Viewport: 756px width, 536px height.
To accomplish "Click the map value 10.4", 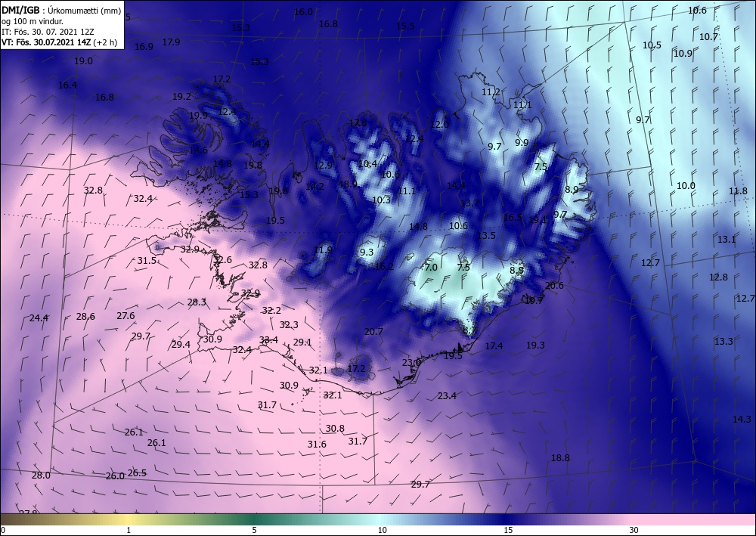I will (x=367, y=164).
